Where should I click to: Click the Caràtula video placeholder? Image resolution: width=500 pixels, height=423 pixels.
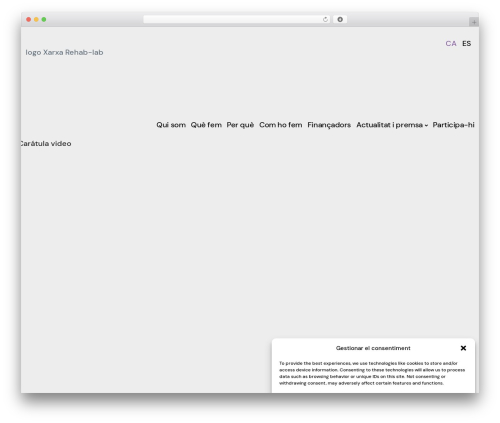click(x=46, y=144)
